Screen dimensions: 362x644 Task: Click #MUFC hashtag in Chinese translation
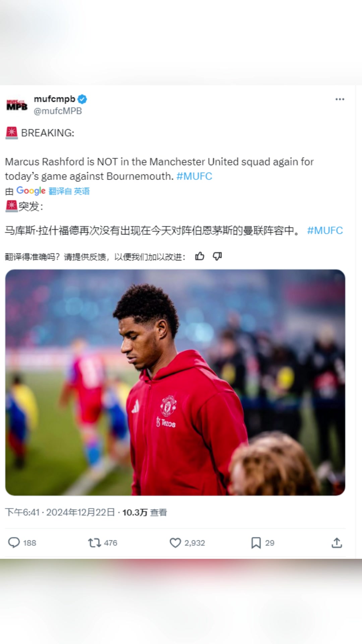(325, 231)
